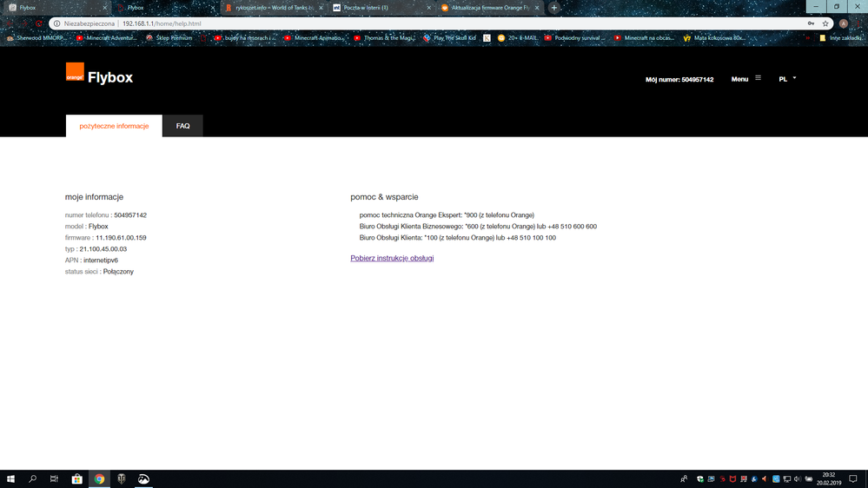Viewport: 868px width, 488px height.
Task: Bookmark this page with star icon
Action: pyautogui.click(x=825, y=23)
